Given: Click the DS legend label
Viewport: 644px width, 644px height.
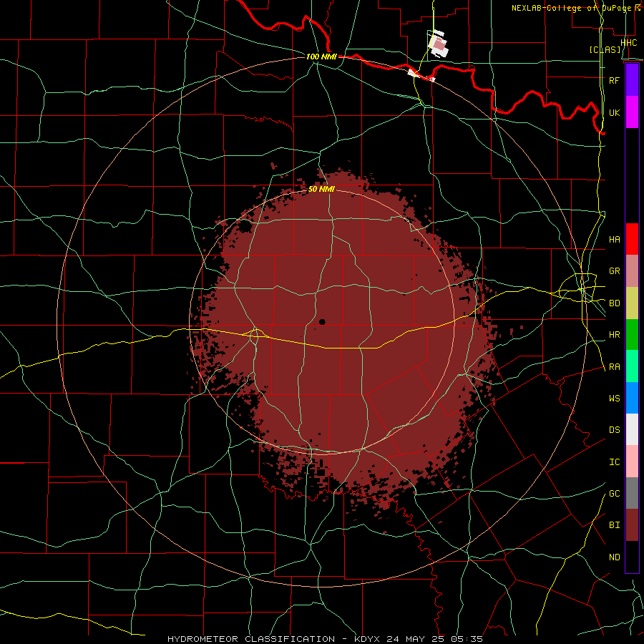Looking at the screenshot, I should tap(614, 430).
